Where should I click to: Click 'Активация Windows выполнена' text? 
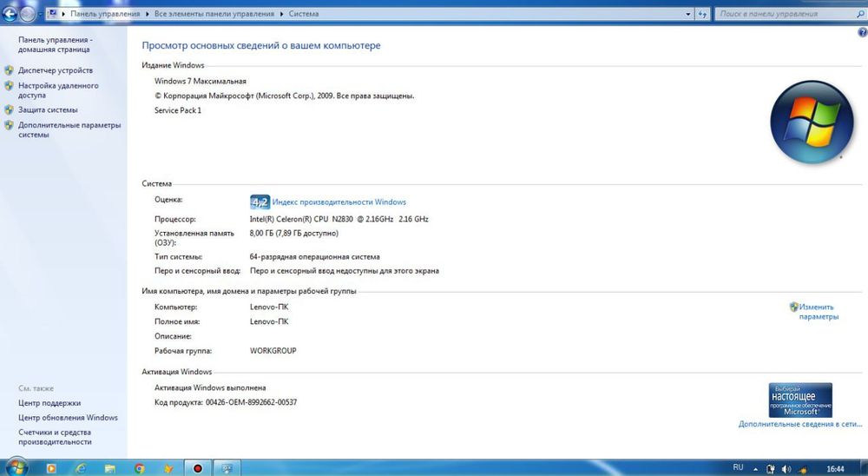(210, 388)
